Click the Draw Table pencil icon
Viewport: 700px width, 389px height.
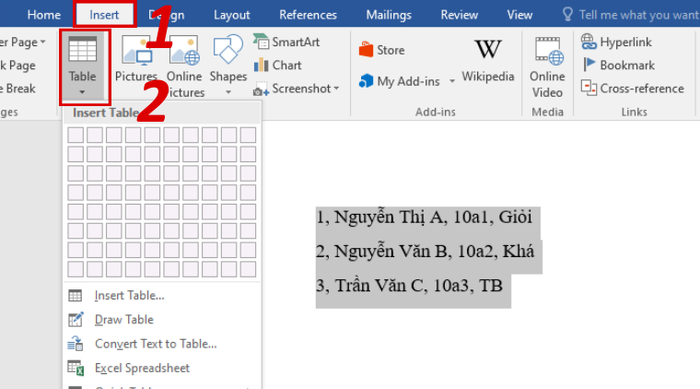(75, 319)
